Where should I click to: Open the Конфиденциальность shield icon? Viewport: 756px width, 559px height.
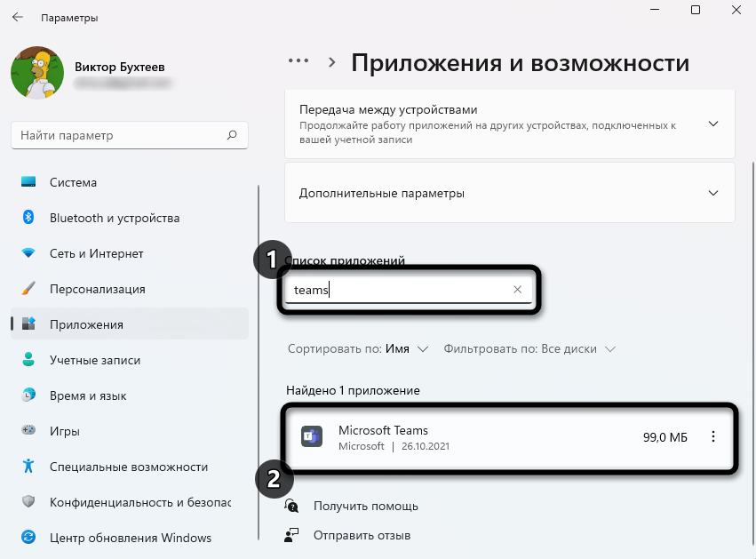pos(28,501)
